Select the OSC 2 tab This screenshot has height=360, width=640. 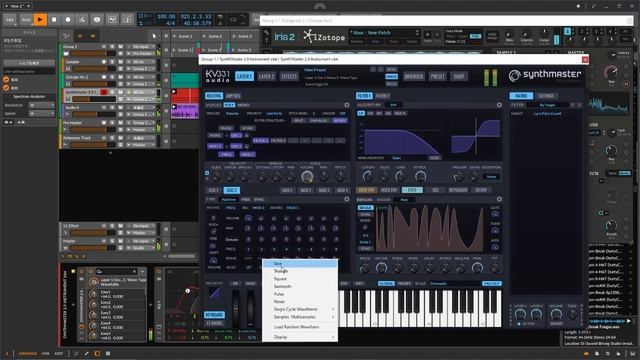tap(231, 191)
